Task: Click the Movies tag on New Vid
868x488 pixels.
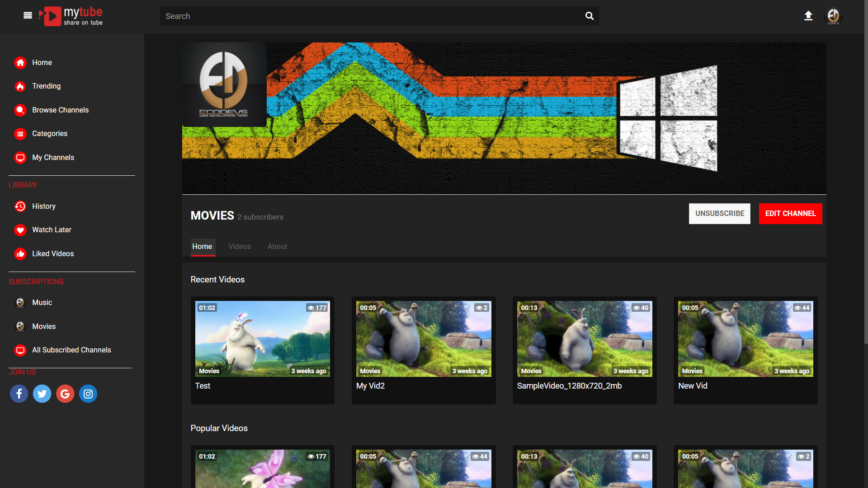Action: 692,371
